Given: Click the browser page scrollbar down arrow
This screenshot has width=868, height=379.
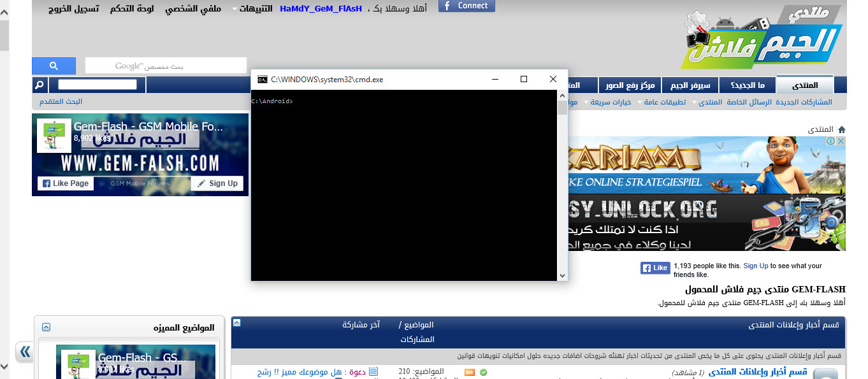Looking at the screenshot, I should 4,366.
